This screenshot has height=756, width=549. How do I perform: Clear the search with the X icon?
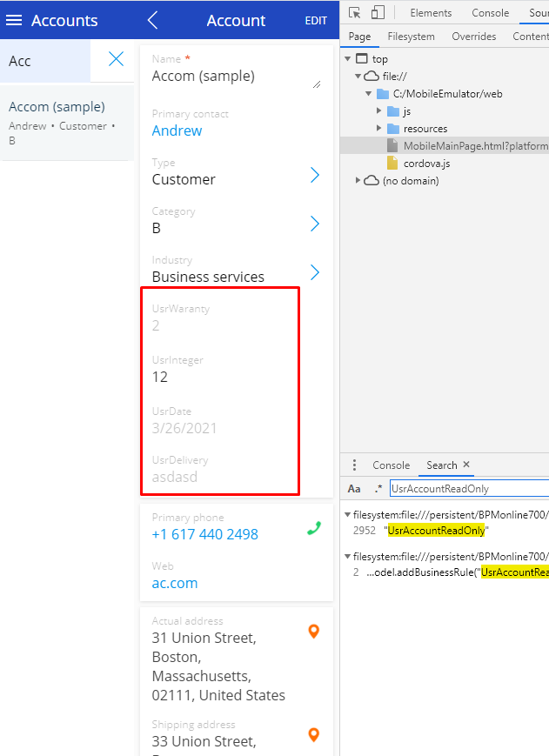coord(117,59)
